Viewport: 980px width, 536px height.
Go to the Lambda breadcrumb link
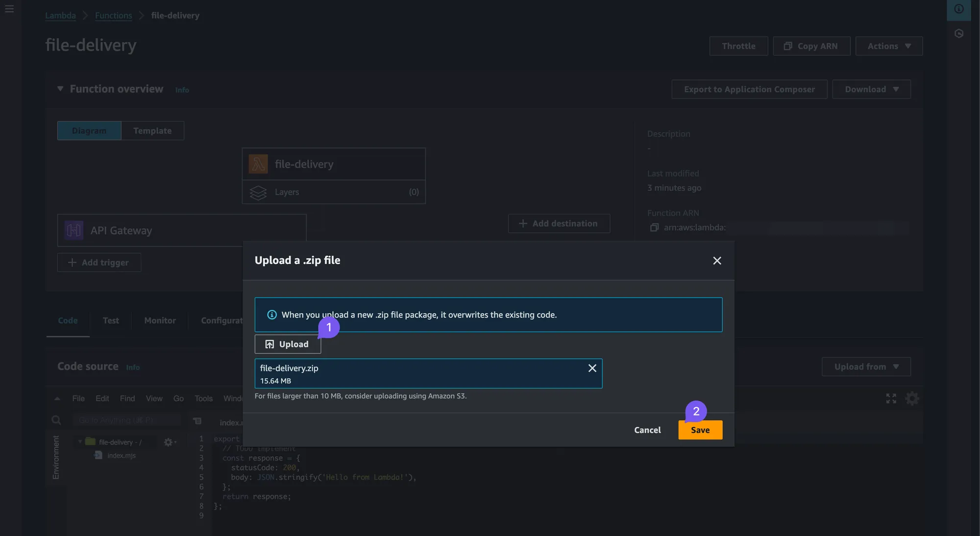[60, 15]
